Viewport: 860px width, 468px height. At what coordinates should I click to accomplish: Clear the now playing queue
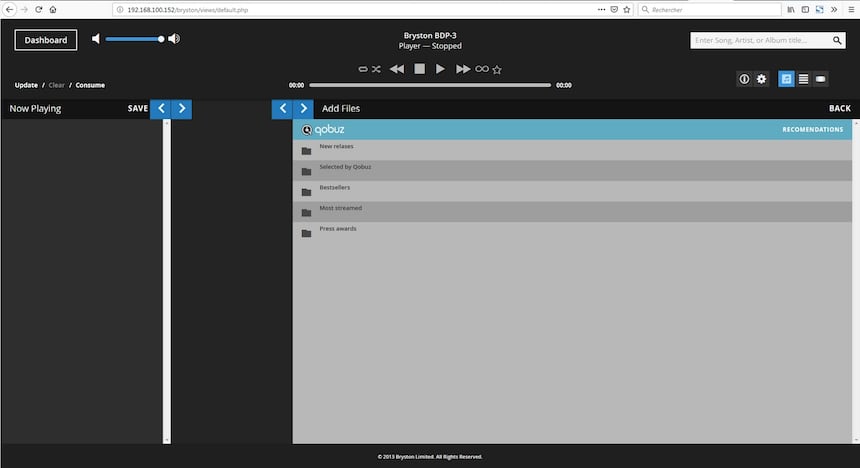(x=56, y=85)
